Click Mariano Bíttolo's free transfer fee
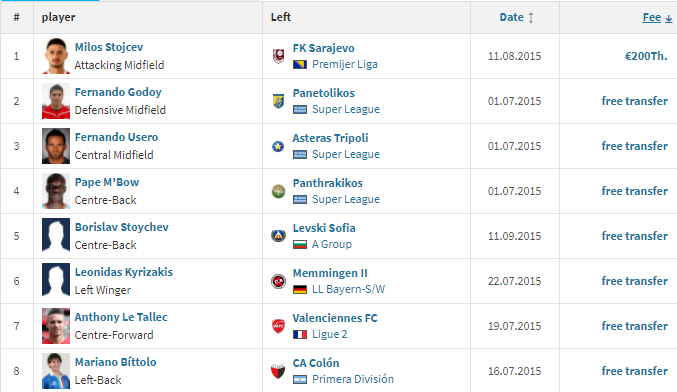Image resolution: width=677 pixels, height=392 pixels. click(635, 371)
